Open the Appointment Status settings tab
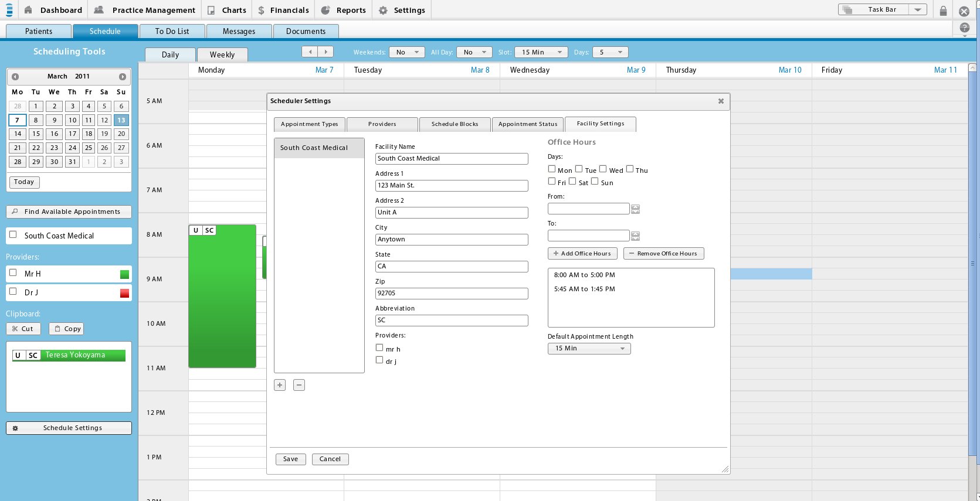This screenshot has height=501, width=980. click(x=528, y=124)
